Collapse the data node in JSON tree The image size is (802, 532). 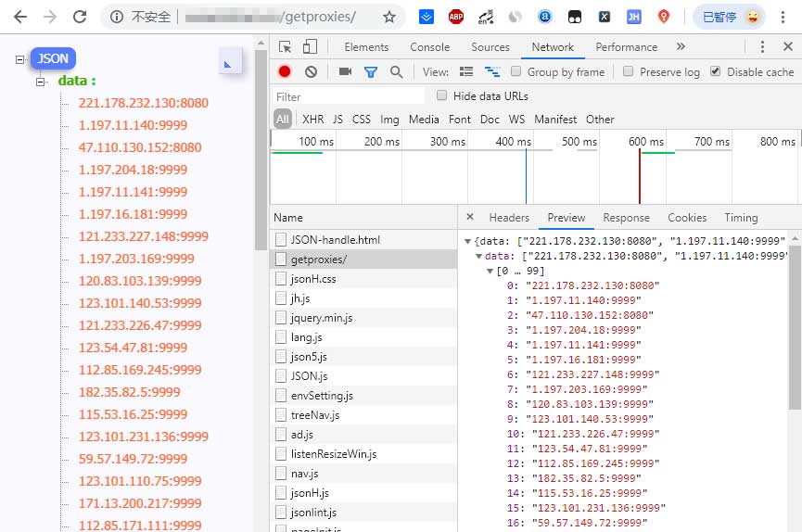[40, 82]
